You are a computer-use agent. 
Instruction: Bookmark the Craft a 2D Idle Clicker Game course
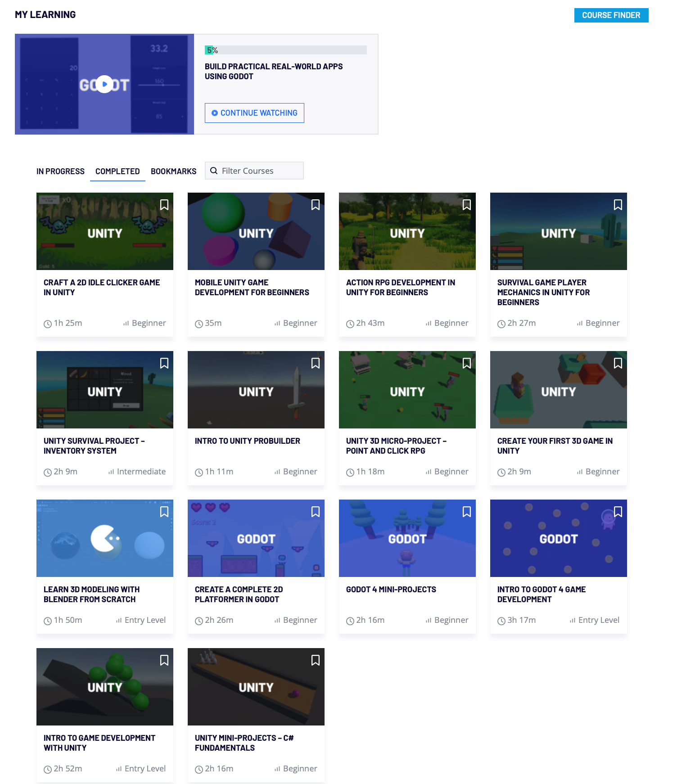pyautogui.click(x=164, y=205)
